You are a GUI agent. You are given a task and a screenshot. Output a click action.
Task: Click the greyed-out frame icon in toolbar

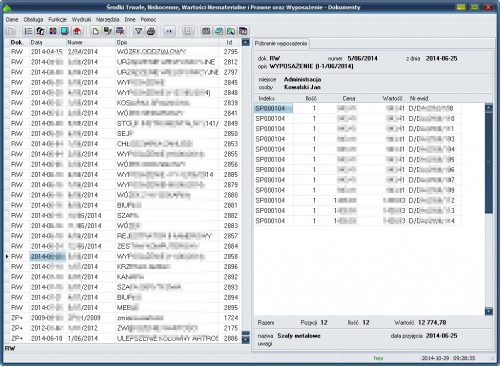188,31
